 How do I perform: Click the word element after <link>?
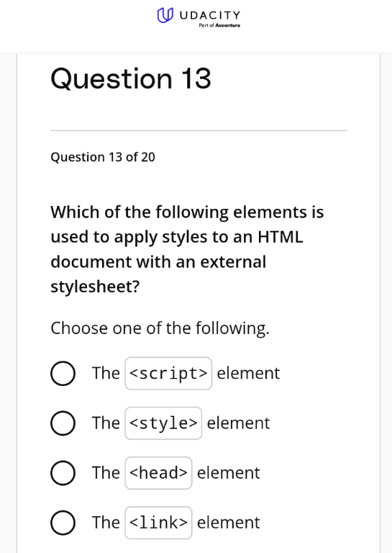point(229,522)
